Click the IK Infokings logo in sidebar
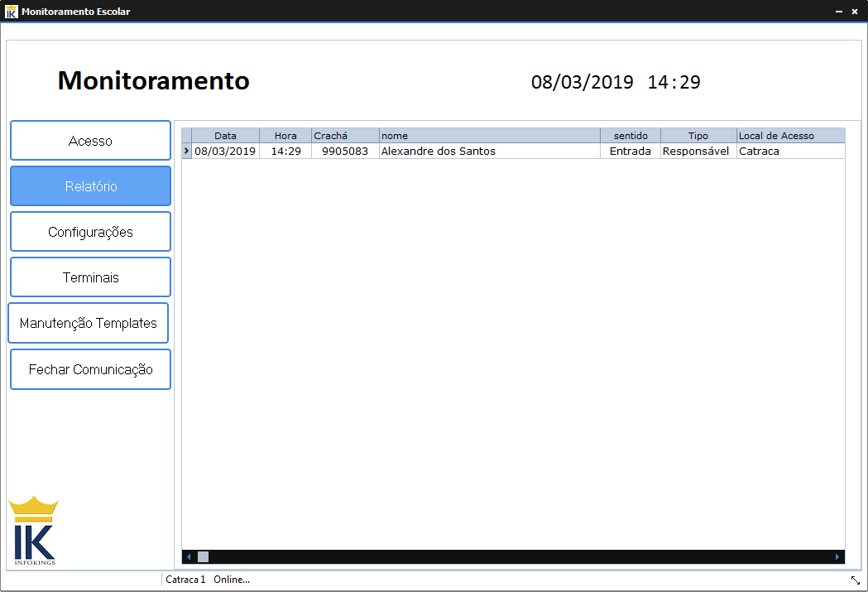 (x=32, y=529)
